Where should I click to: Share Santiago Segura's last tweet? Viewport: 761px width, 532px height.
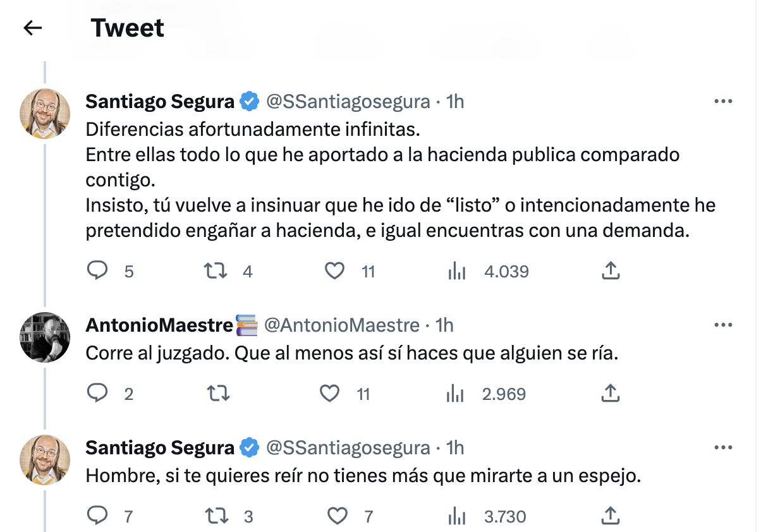[x=610, y=516]
